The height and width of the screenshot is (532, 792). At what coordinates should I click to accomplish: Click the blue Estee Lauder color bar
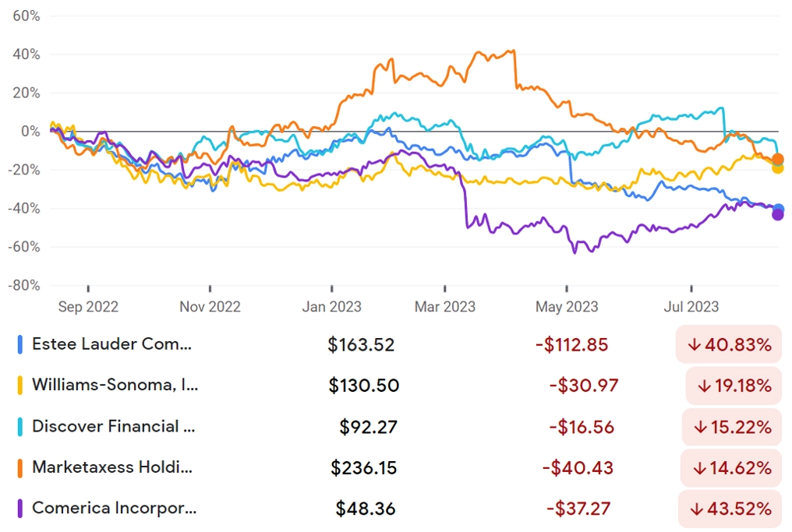point(19,345)
